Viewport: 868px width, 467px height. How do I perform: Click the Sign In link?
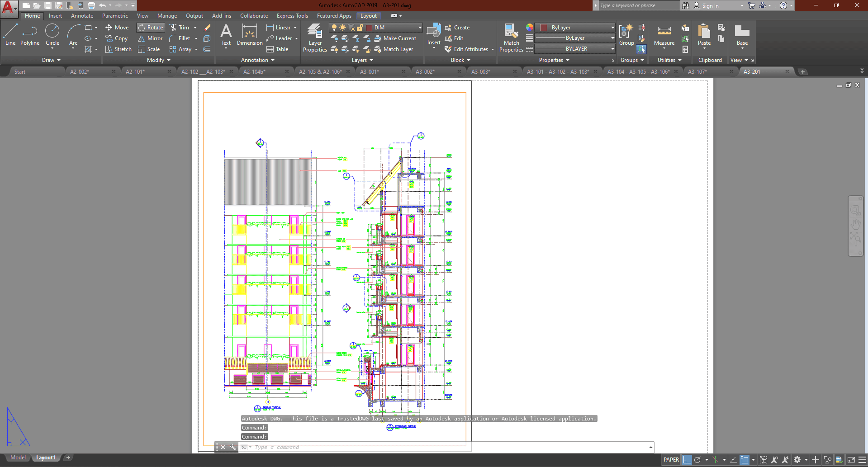(x=710, y=6)
